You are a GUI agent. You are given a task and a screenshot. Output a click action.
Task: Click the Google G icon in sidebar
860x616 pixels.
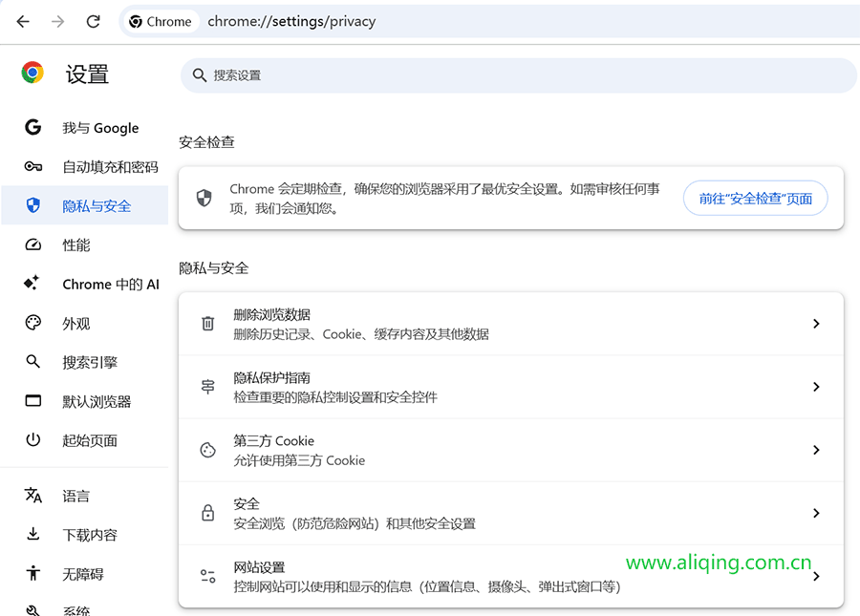(32, 127)
